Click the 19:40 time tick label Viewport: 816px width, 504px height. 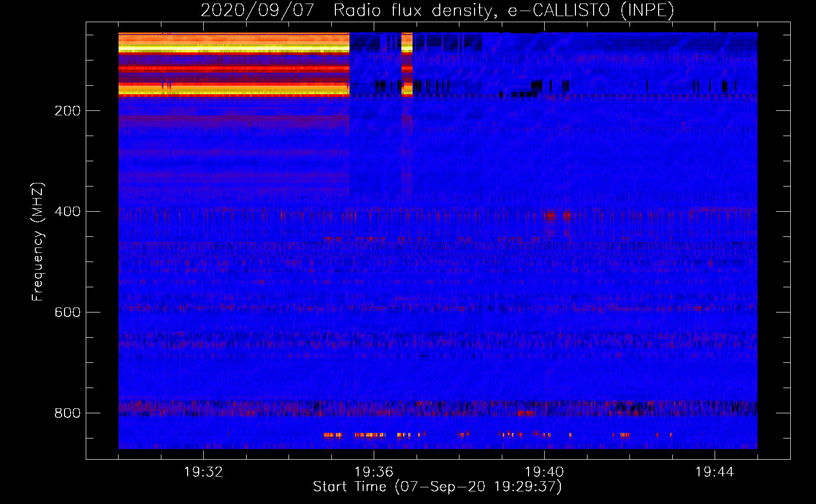click(x=544, y=472)
